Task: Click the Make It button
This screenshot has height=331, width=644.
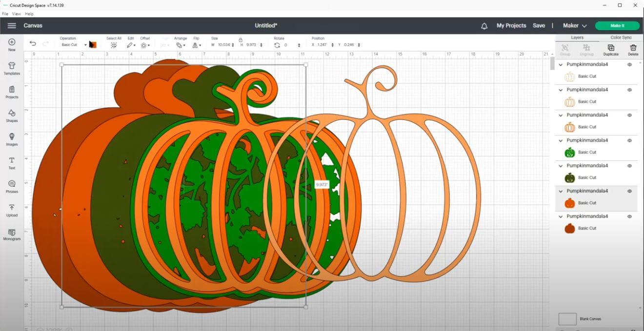Action: click(617, 25)
